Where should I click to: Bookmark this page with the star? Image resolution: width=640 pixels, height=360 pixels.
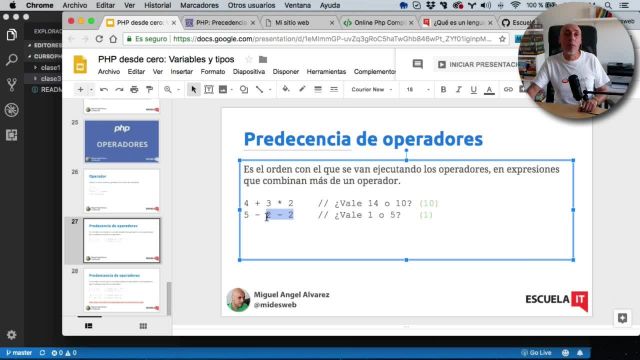pyautogui.click(x=502, y=39)
